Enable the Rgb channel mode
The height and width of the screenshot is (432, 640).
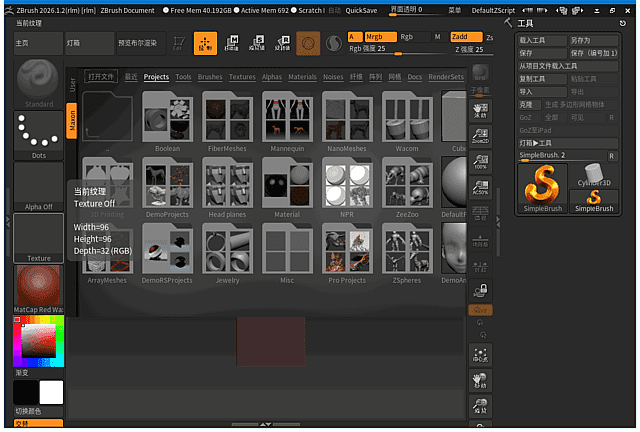point(407,36)
